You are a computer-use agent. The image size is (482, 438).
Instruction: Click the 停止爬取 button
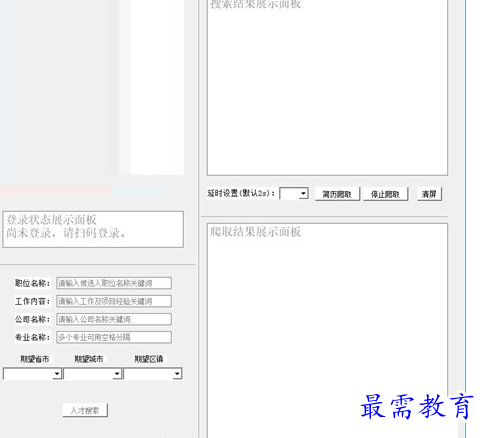385,194
